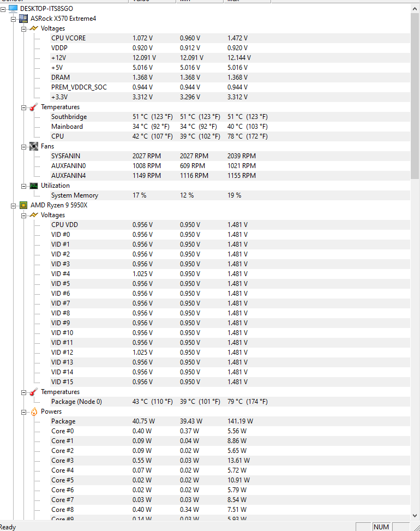Click the 2039 RPM SYSFANIN max value
Viewport: 420px width, 531px height.
[242, 156]
